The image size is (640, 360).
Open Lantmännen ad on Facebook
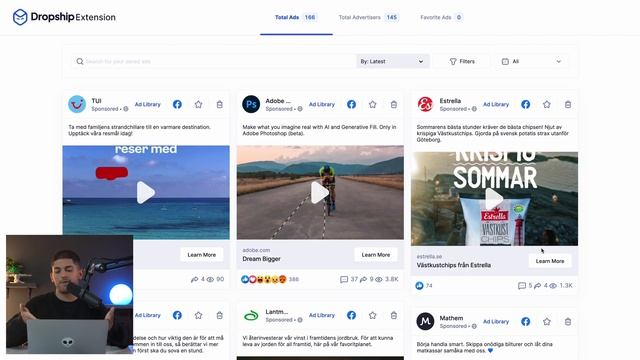(x=351, y=315)
